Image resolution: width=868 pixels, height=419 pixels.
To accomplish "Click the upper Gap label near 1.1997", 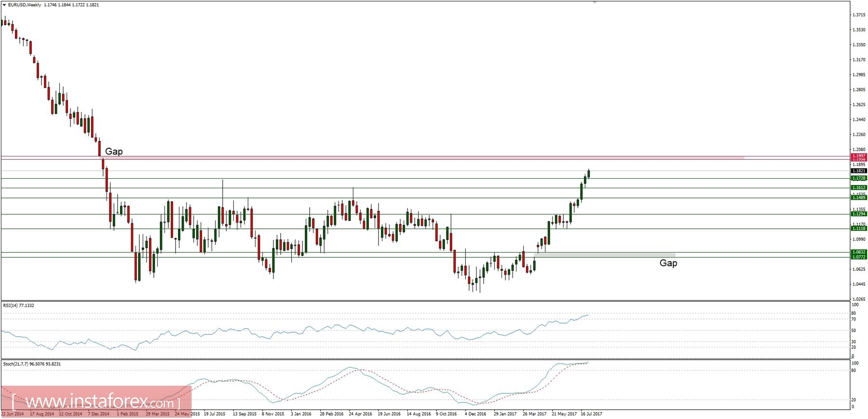I will coord(114,151).
